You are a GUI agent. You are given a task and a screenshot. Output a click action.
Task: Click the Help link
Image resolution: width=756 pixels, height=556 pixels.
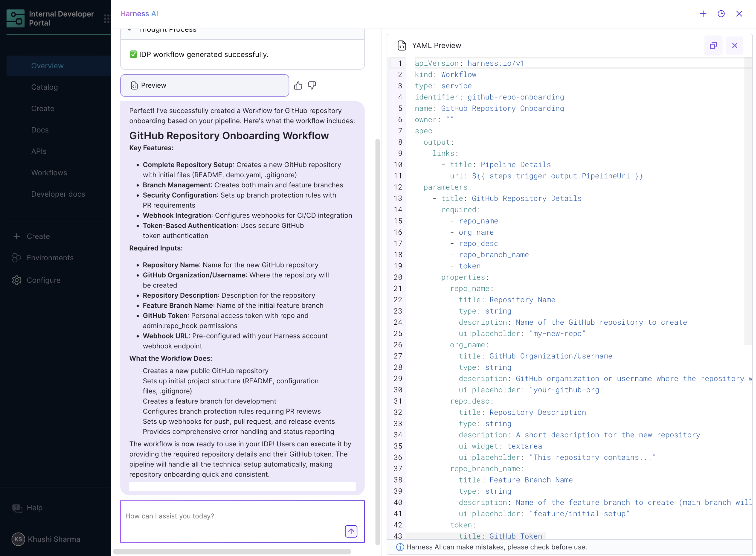34,507
